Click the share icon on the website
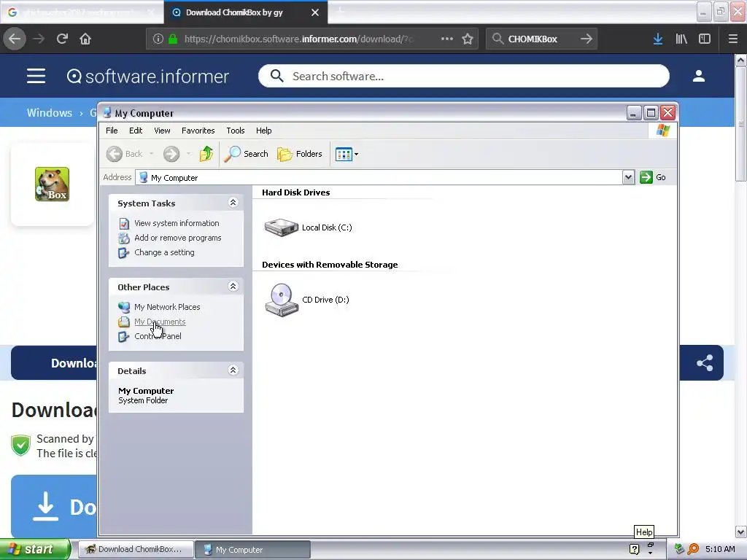Screen dimensions: 747x560 [705, 363]
